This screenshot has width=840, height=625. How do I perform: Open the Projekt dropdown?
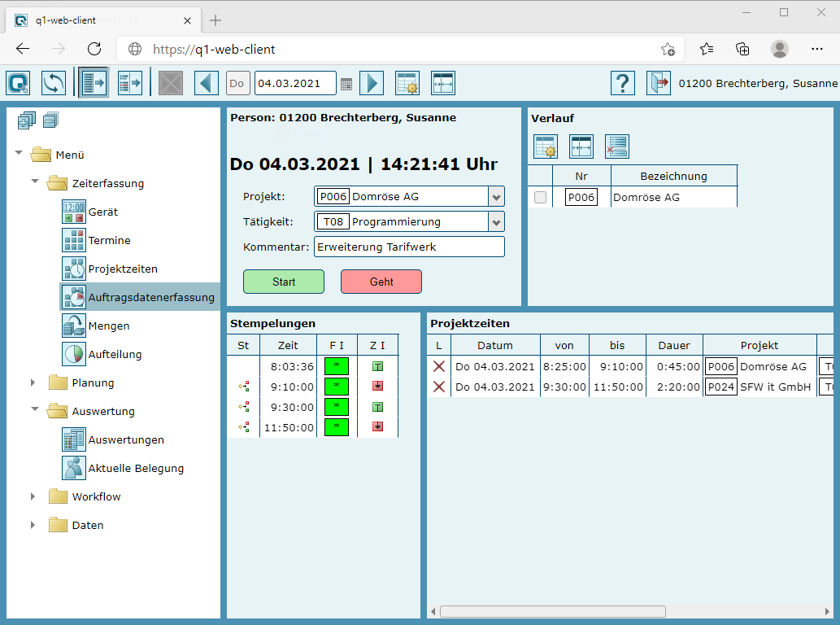pos(496,197)
